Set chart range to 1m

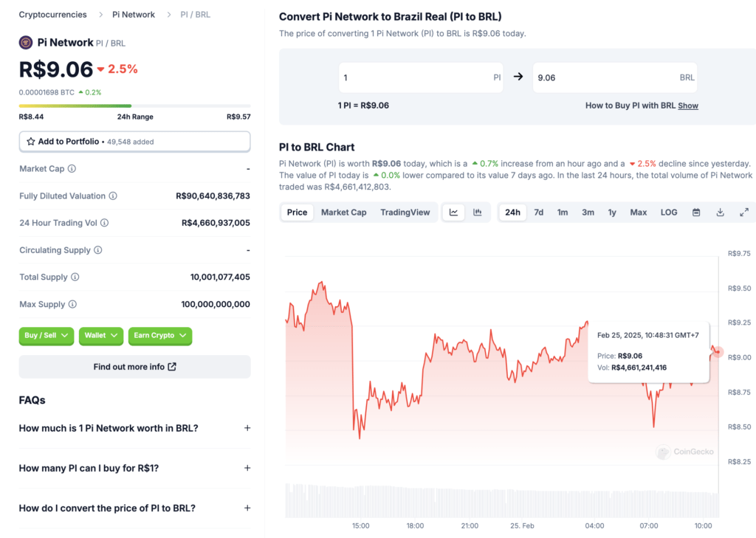(563, 212)
